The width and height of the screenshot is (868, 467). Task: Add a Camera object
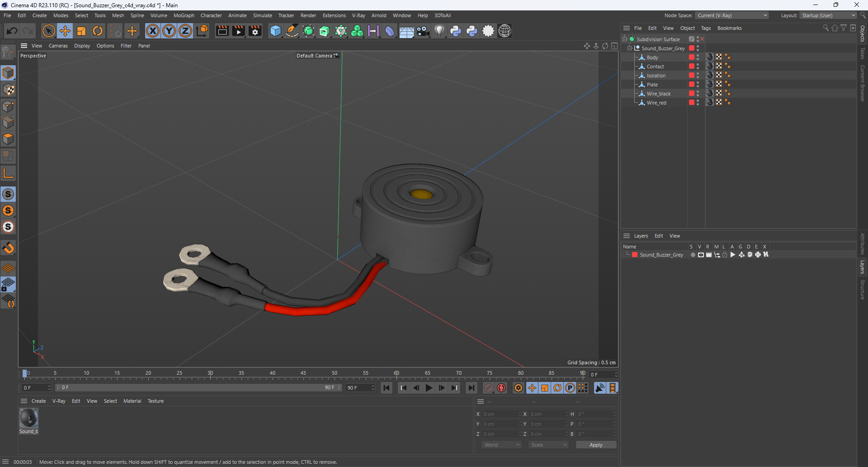[x=423, y=31]
